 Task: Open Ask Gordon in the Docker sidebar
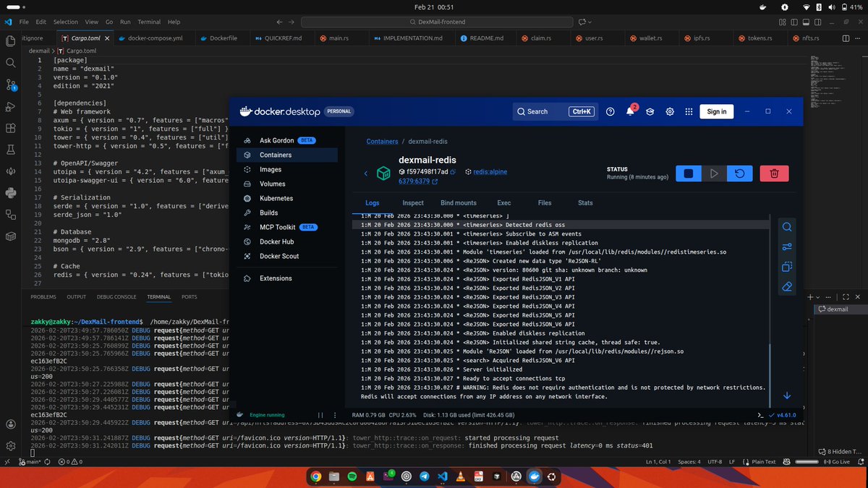coord(287,140)
